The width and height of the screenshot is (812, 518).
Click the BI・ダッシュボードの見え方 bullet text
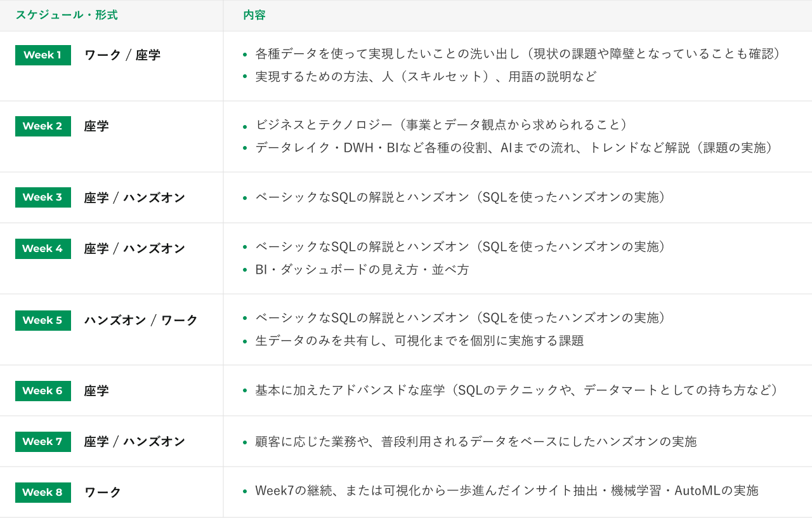[362, 270]
